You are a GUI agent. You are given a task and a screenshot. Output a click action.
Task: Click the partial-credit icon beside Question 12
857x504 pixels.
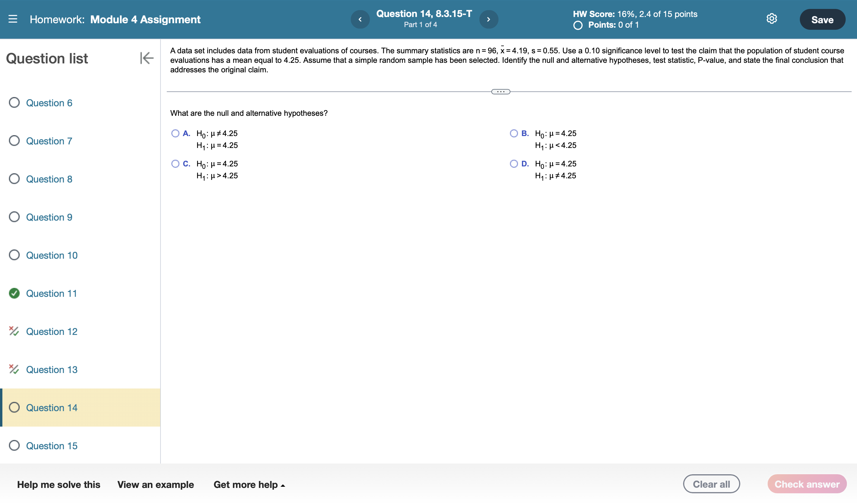tap(14, 331)
